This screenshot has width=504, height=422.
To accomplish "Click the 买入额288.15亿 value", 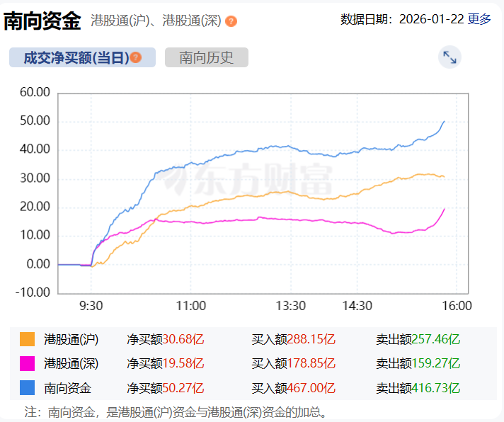I will pyautogui.click(x=293, y=340).
